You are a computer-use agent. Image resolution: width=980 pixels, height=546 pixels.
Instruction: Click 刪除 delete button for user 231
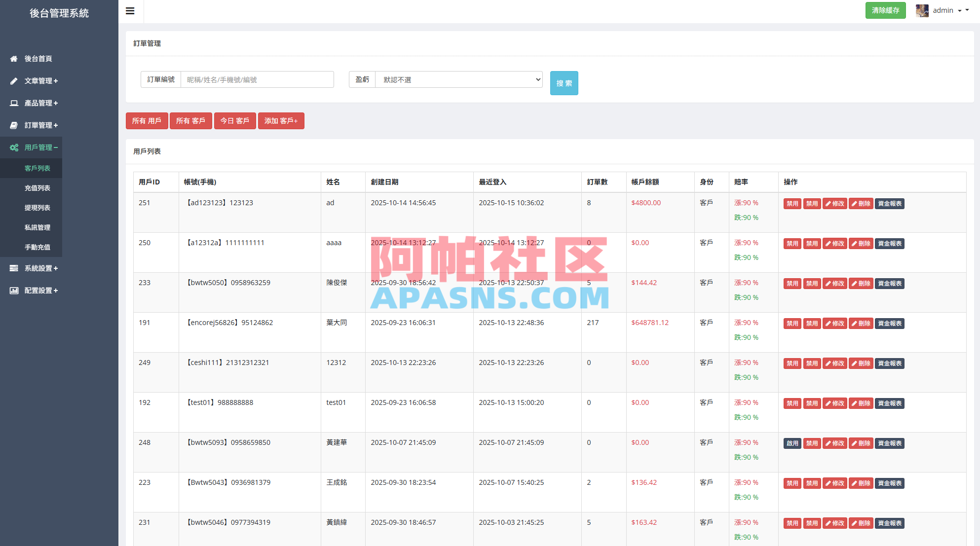861,523
